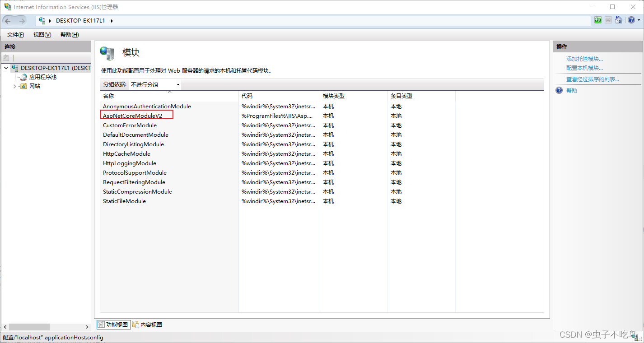The width and height of the screenshot is (644, 343).
Task: Open the 视图(V) menu
Action: (42, 35)
